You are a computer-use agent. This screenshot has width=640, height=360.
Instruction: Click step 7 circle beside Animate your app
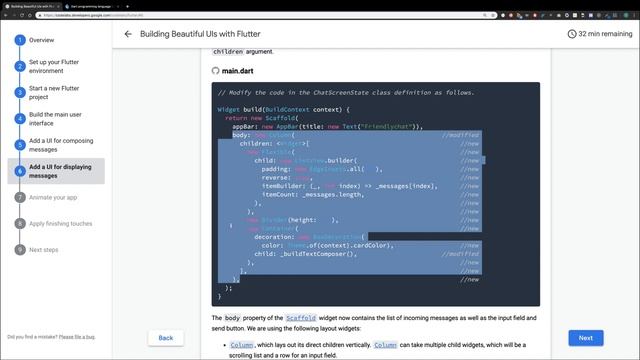pos(20,198)
